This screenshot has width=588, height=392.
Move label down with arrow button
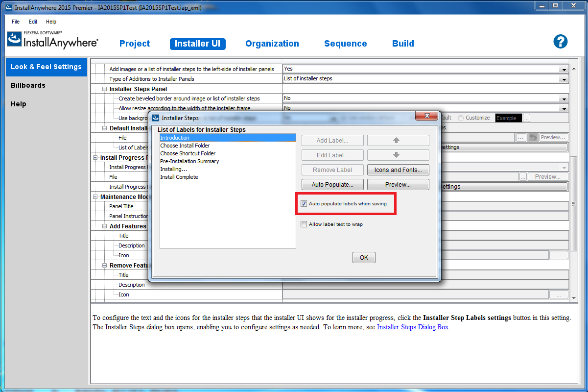[x=398, y=155]
